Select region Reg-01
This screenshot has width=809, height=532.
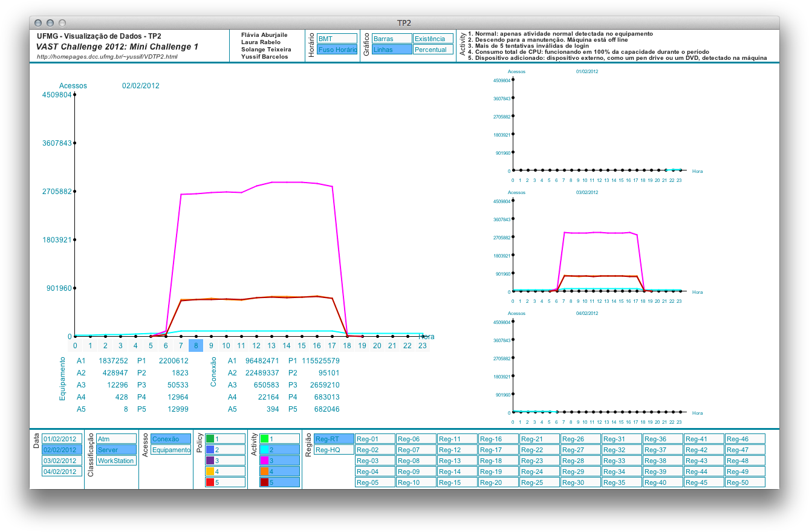pyautogui.click(x=375, y=439)
